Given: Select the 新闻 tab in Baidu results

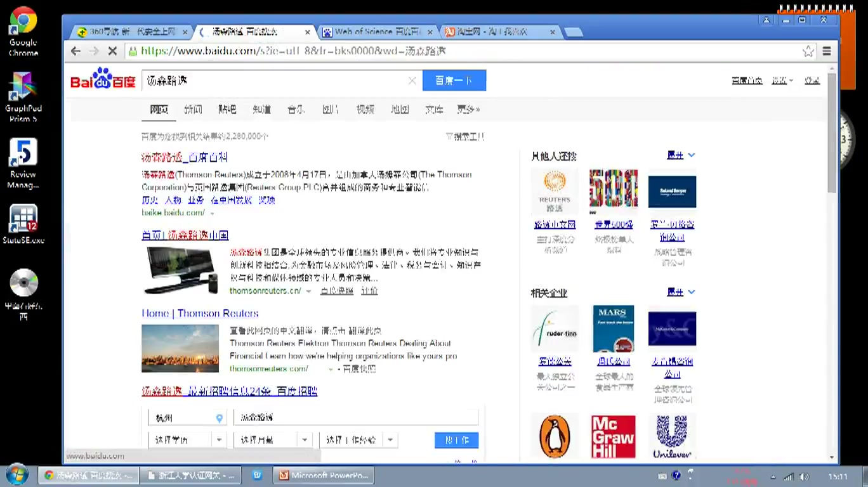Looking at the screenshot, I should (x=193, y=109).
